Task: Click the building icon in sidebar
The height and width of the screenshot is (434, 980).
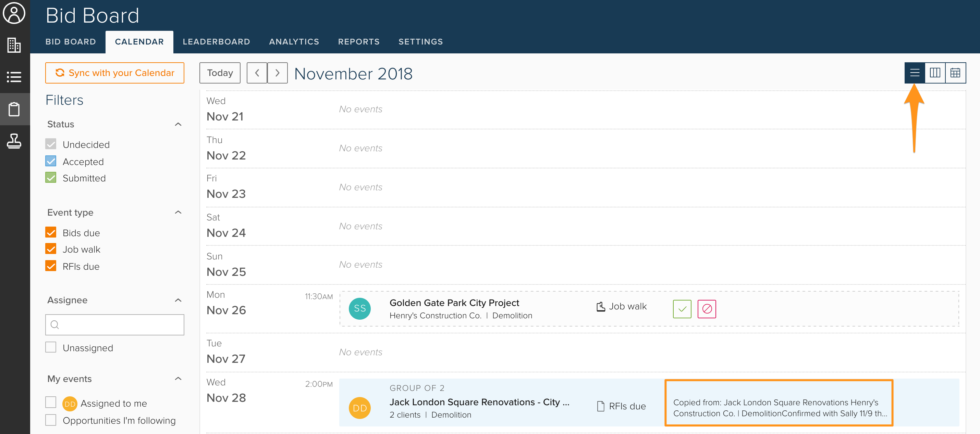Action: tap(14, 45)
